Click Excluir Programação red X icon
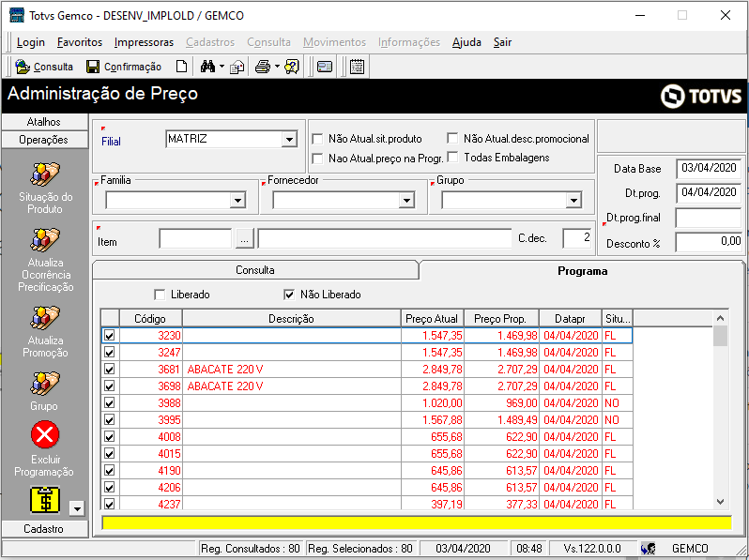 pyautogui.click(x=45, y=434)
